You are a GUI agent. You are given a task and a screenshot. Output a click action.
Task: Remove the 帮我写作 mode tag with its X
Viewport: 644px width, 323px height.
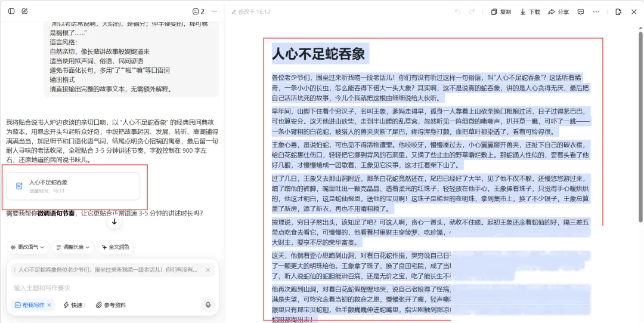(49, 305)
